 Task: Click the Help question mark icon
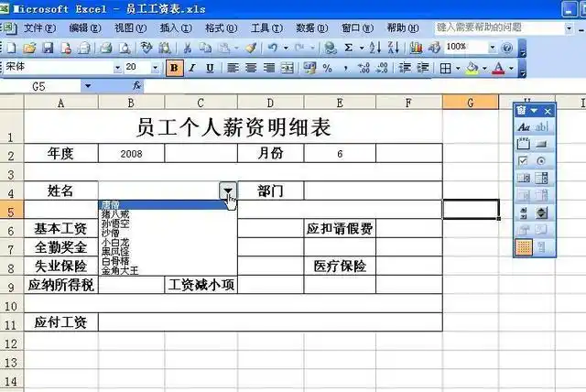pos(506,48)
